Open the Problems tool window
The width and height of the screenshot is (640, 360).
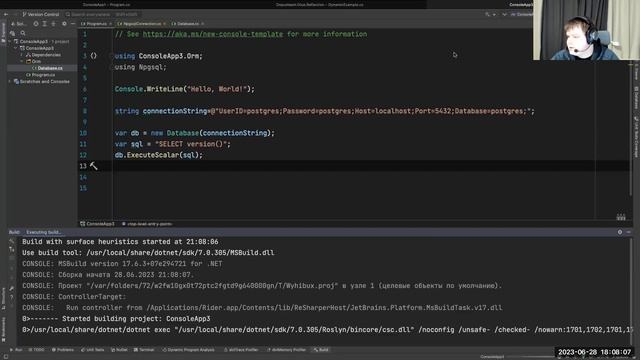click(x=63, y=350)
